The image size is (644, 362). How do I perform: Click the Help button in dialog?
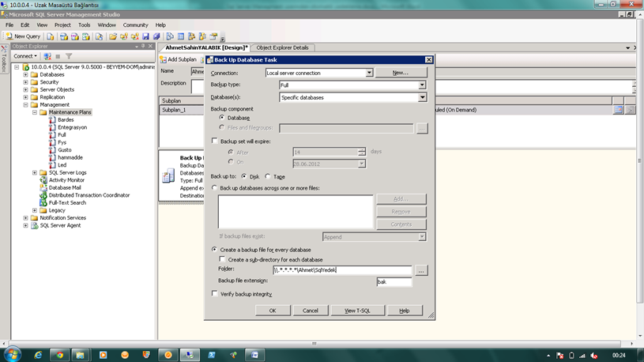[405, 311]
